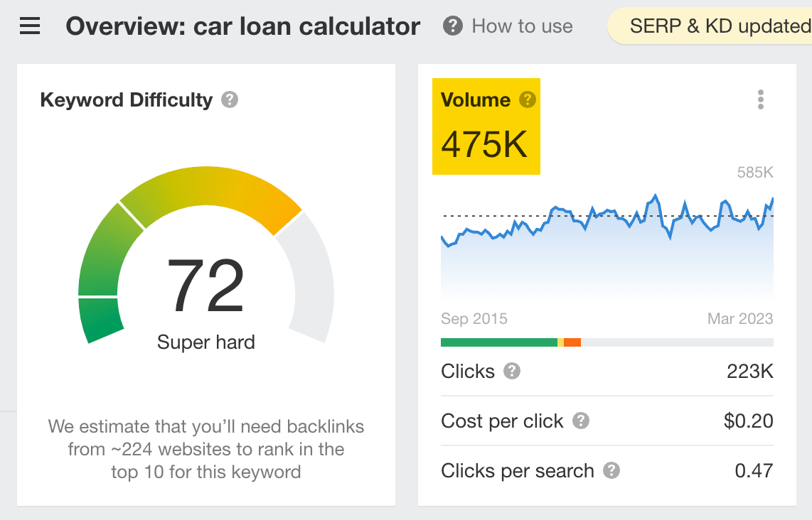Click the green clicks distribution bar
This screenshot has width=812, height=520.
tap(498, 342)
